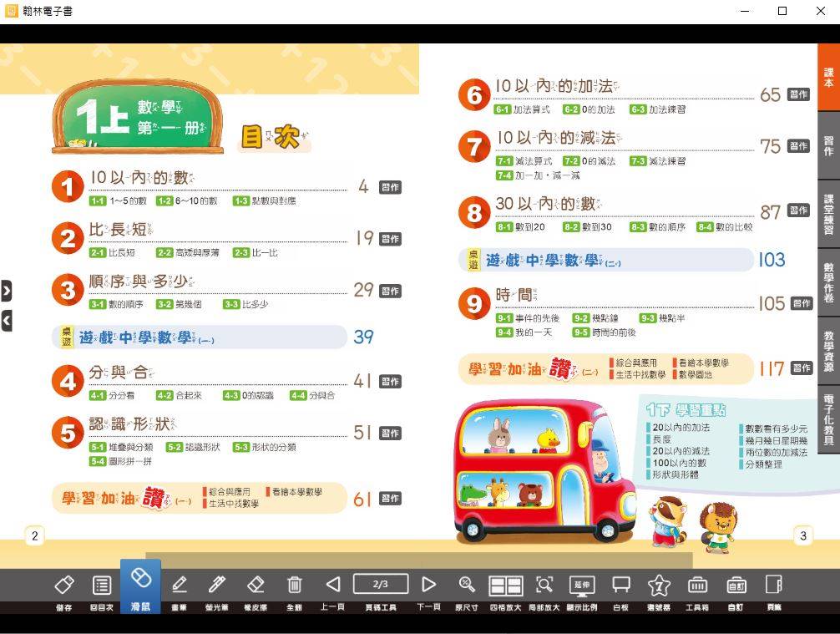
Task: Open the 教學資源 side tab
Action: click(x=829, y=351)
